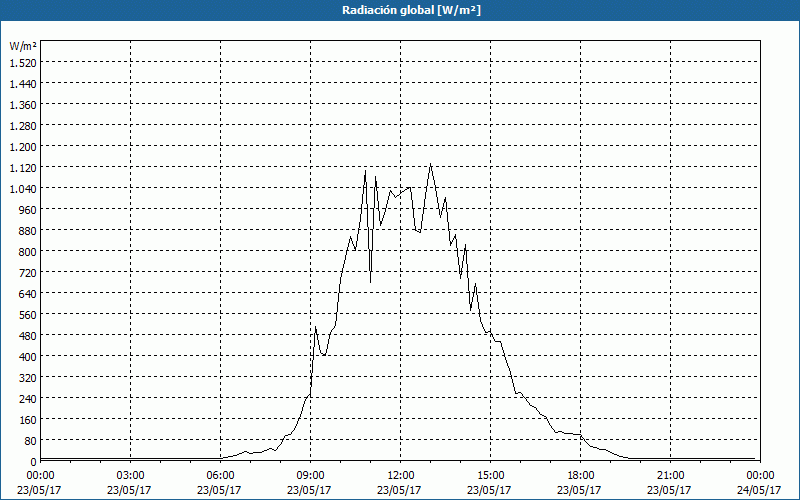Image resolution: width=800 pixels, height=500 pixels.
Task: Select the 09:00 x-axis time label
Action: click(x=310, y=476)
